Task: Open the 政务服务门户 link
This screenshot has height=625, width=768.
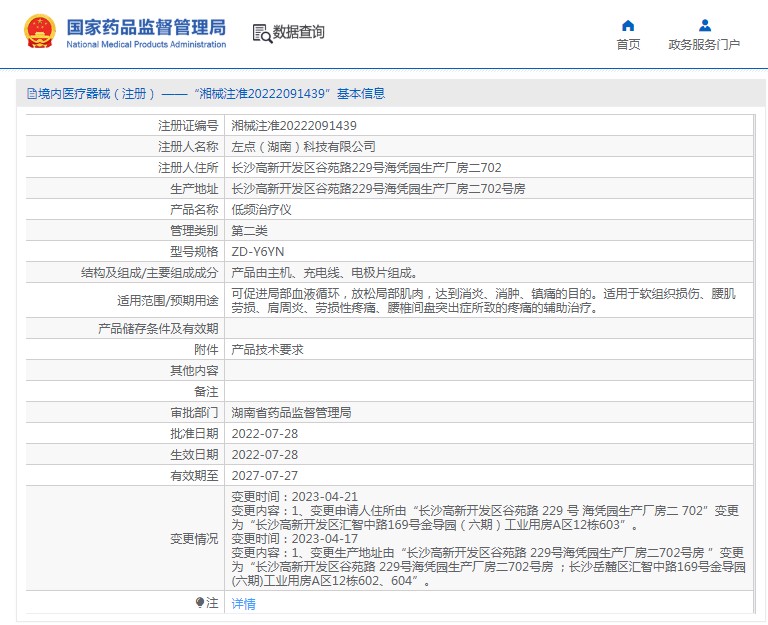Action: pos(704,45)
